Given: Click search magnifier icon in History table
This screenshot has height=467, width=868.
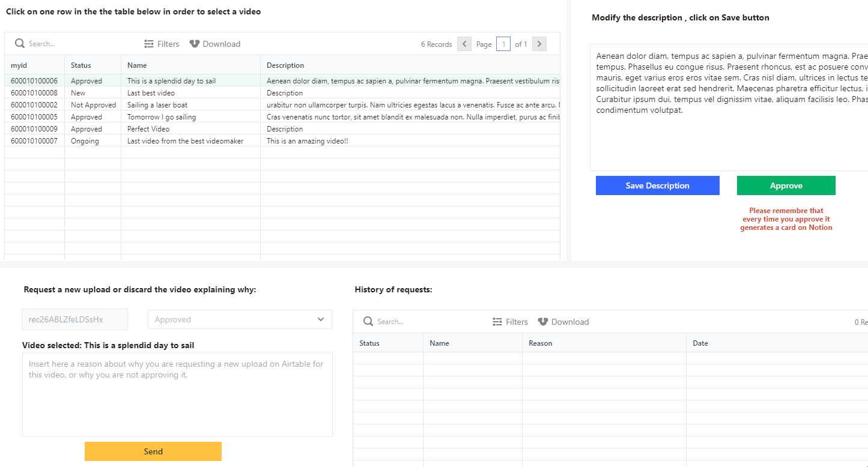Looking at the screenshot, I should point(368,322).
